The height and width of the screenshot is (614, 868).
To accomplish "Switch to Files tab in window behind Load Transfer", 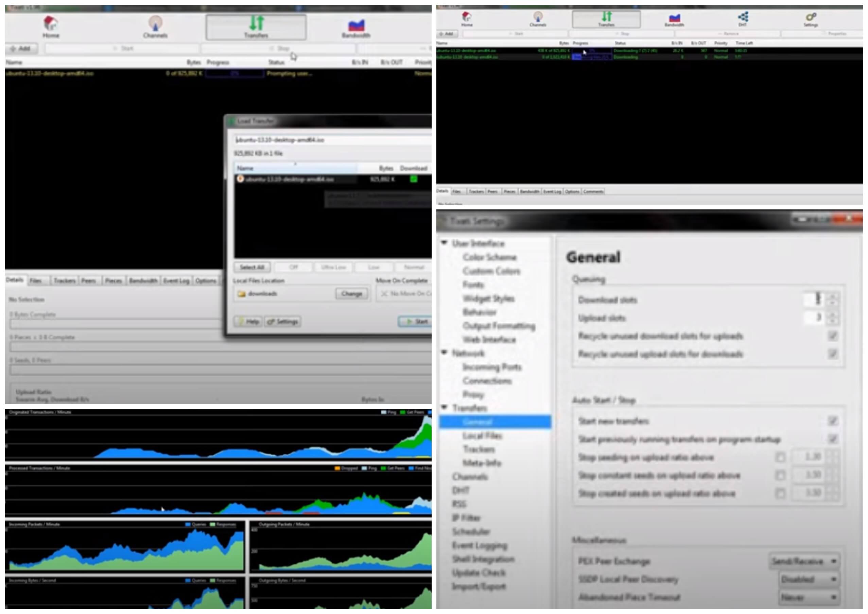I will pyautogui.click(x=36, y=280).
